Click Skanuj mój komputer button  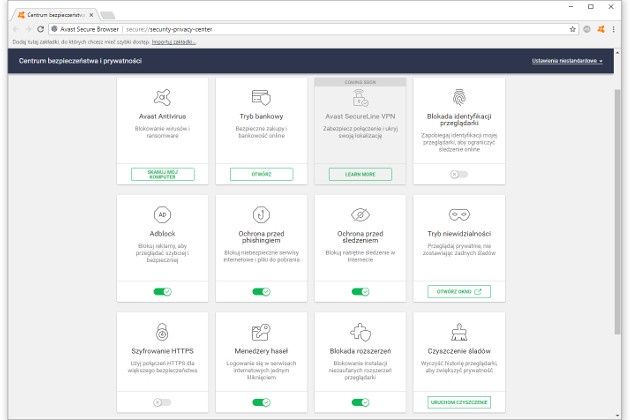pyautogui.click(x=162, y=174)
